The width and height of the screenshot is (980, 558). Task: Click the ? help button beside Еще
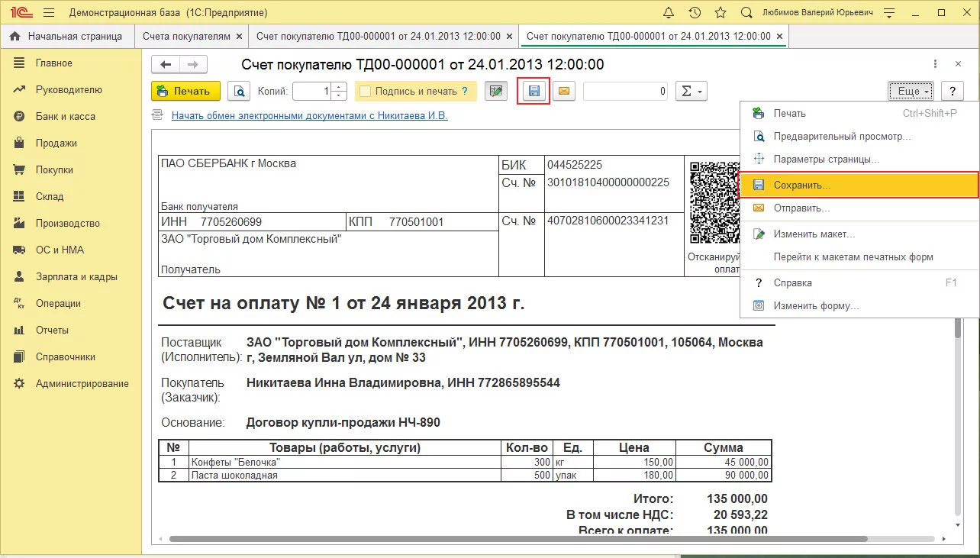click(952, 92)
